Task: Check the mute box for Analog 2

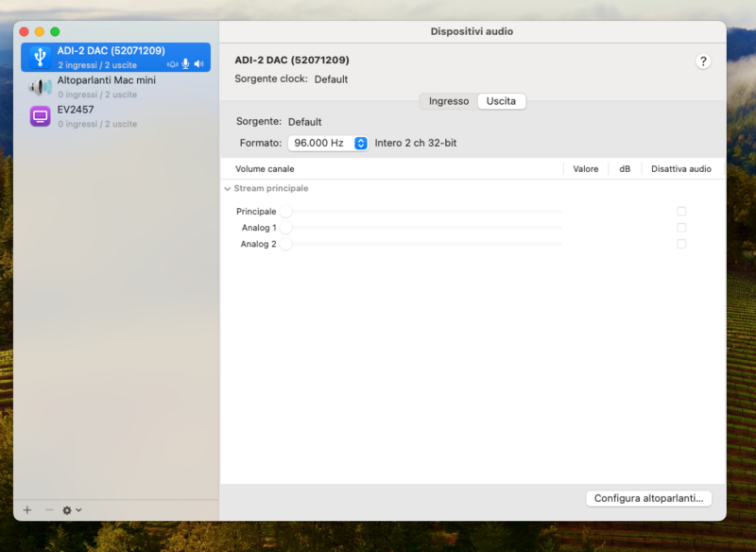Action: click(x=681, y=243)
